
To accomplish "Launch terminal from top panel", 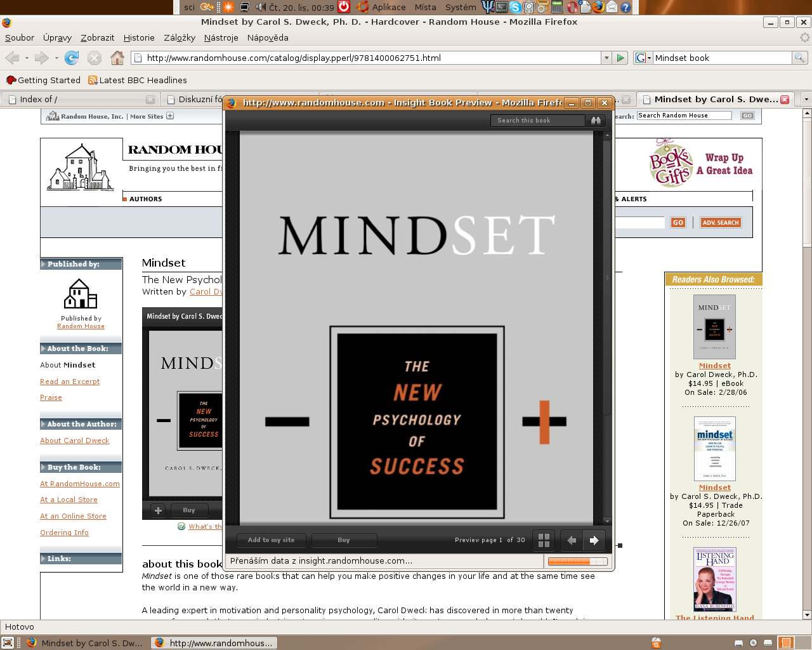I will (502, 7).
